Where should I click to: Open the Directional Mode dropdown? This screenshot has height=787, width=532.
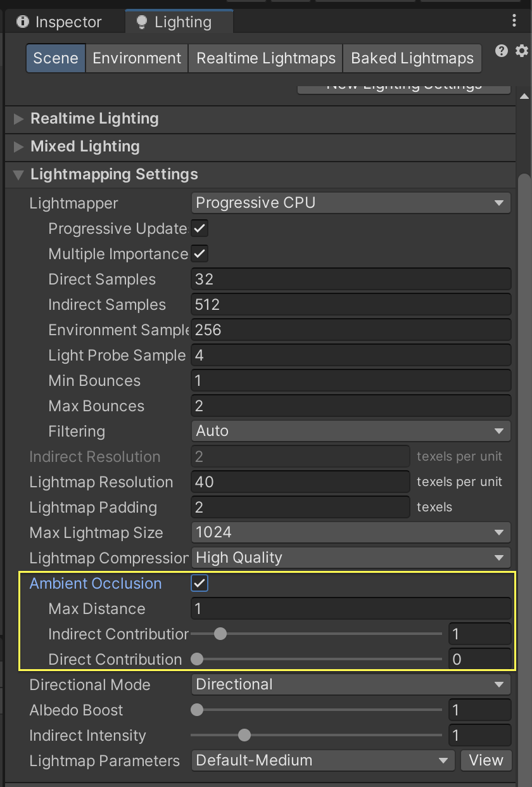351,684
